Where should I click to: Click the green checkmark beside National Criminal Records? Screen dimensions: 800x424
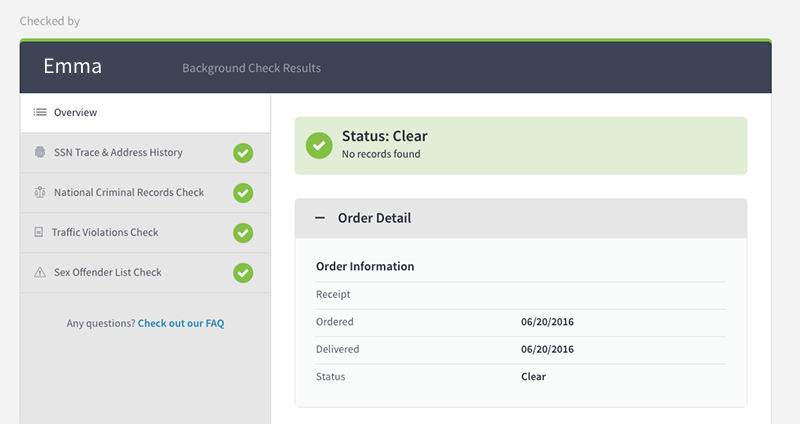[x=243, y=193]
